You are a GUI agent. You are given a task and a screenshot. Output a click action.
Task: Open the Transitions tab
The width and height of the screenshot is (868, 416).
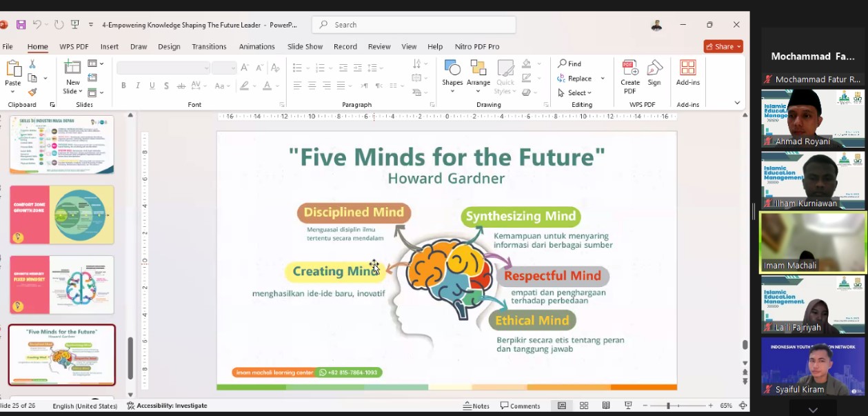209,46
